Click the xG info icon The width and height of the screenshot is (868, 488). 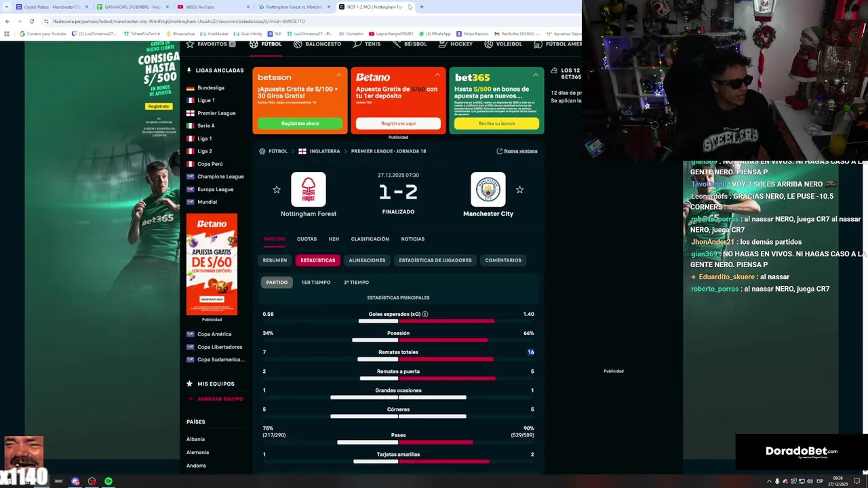tap(425, 314)
